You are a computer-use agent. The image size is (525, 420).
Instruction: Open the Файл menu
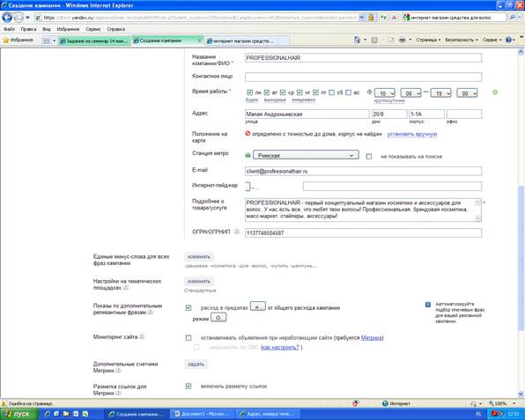tap(9, 29)
